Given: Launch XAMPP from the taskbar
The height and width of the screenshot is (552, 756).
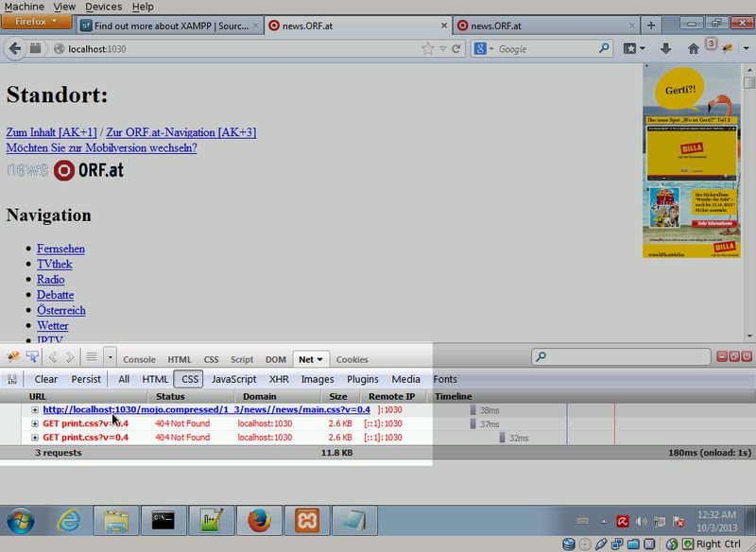Looking at the screenshot, I should tap(306, 521).
